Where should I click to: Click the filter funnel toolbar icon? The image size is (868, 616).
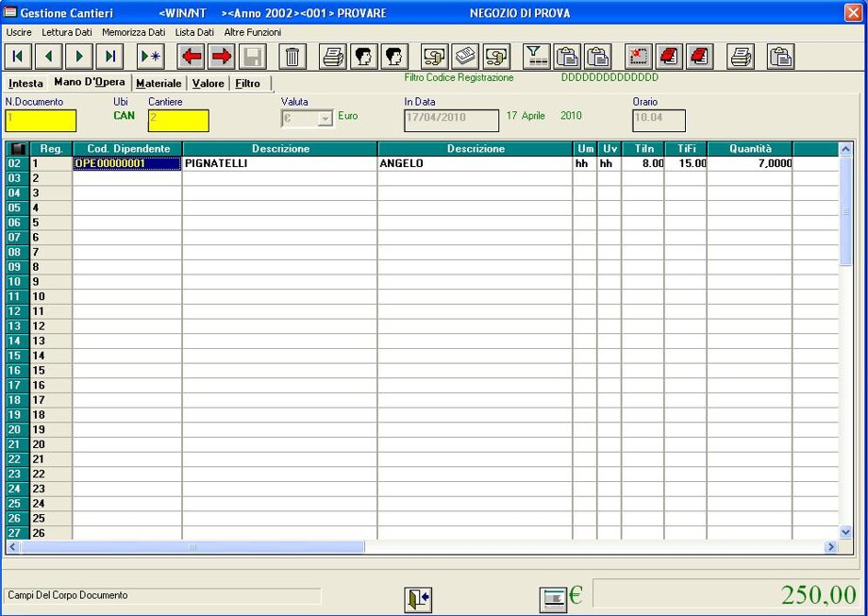pyautogui.click(x=536, y=57)
